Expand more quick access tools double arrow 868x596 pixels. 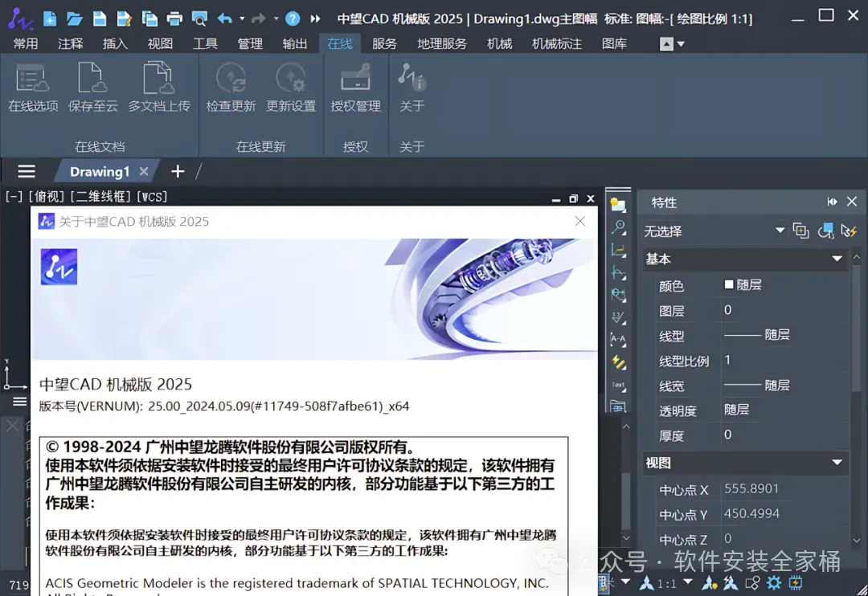[x=315, y=18]
